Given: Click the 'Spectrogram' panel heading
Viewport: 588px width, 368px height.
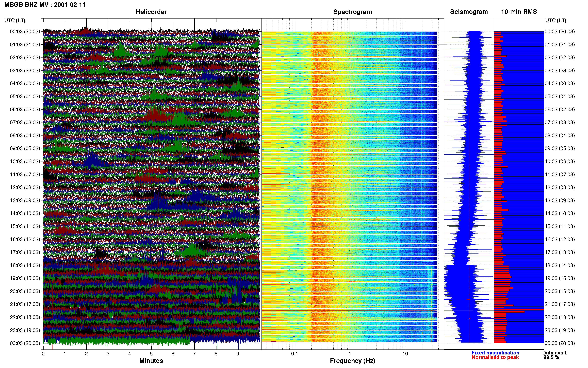Looking at the screenshot, I should click(x=352, y=12).
